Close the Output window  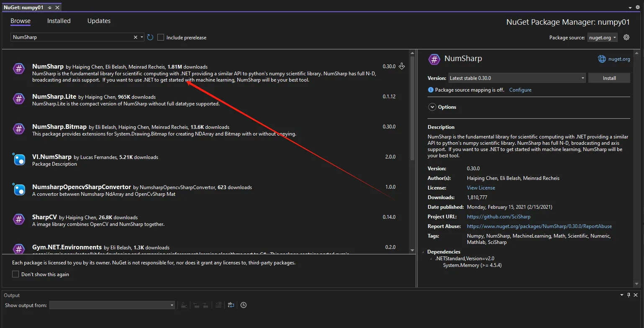636,295
